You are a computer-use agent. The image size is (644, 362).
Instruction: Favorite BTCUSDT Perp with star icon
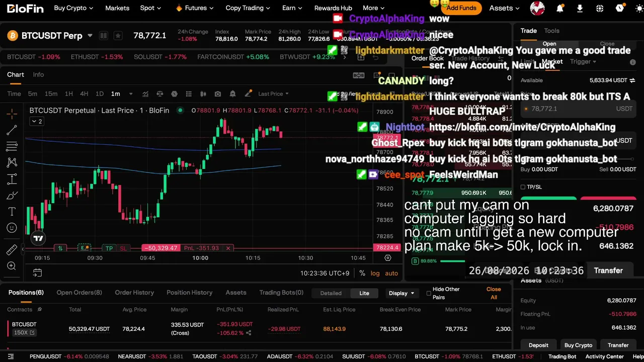click(118, 36)
